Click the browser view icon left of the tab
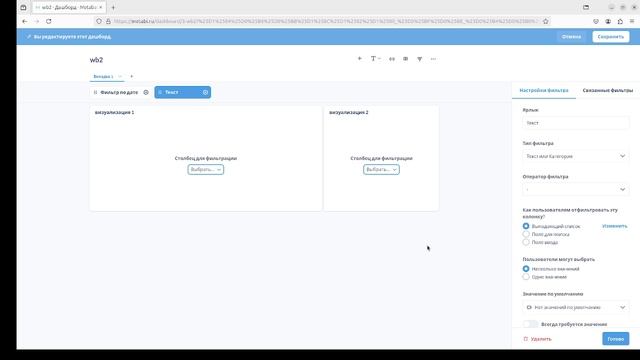This screenshot has width=640, height=360. (x=23, y=7)
